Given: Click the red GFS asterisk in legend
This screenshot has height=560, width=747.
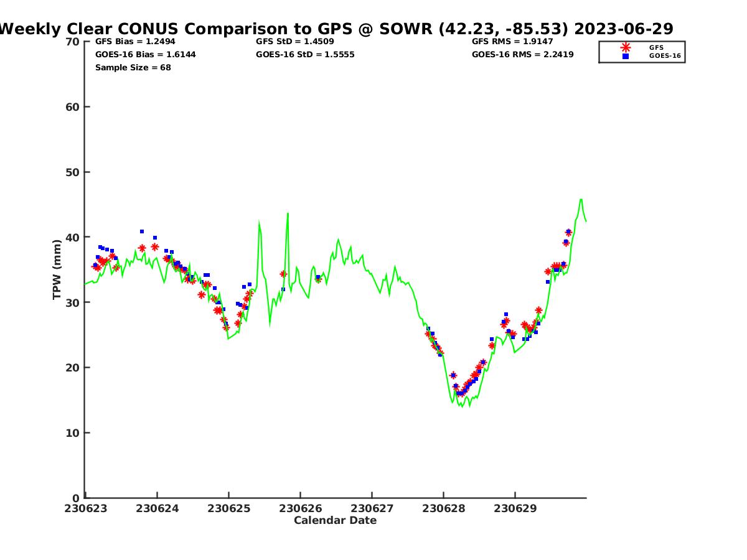Looking at the screenshot, I should (626, 47).
